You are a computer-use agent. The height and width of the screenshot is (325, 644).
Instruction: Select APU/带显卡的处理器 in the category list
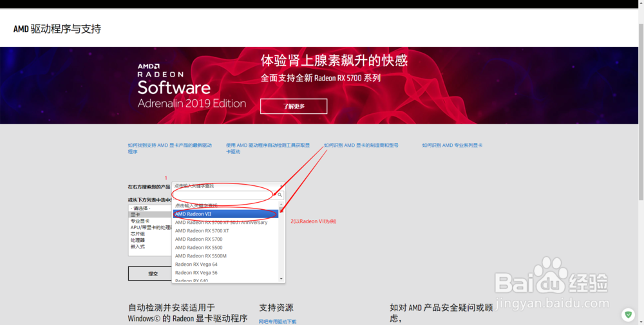point(150,227)
